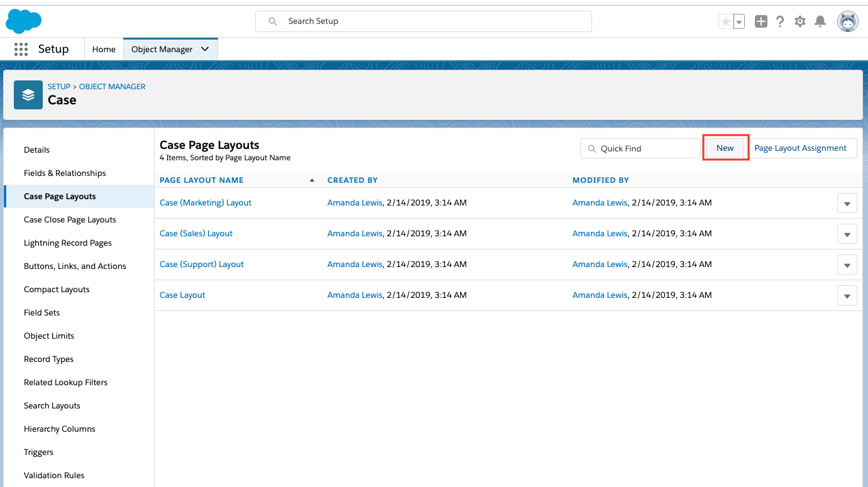
Task: Open the setup gear icon
Action: [800, 21]
